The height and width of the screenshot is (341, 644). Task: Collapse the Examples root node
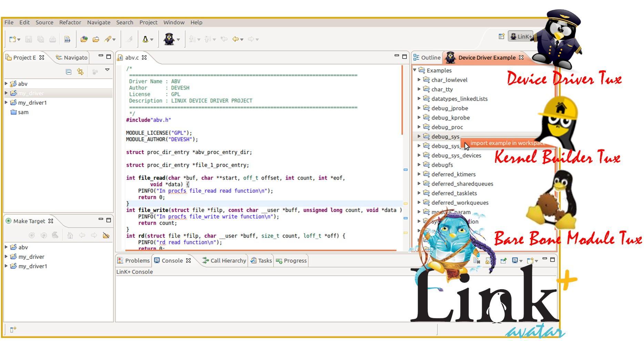tap(415, 70)
